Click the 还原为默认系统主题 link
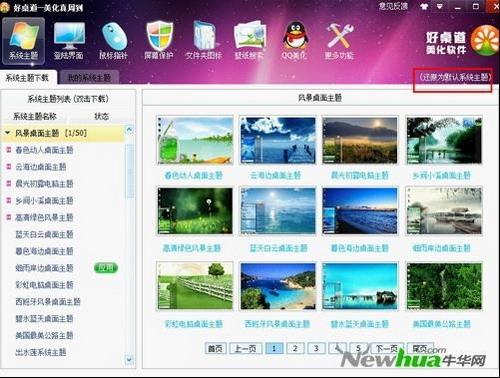 455,77
